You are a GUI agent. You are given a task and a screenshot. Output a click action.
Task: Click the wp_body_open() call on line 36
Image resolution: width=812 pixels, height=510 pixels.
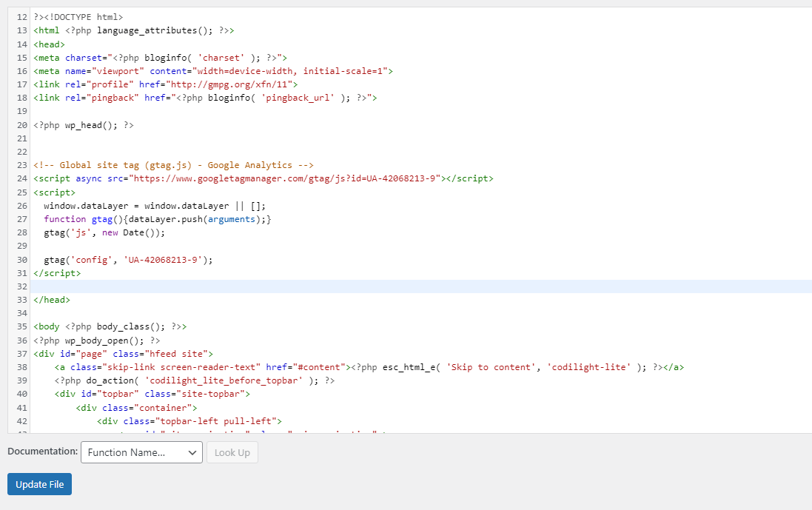(x=97, y=340)
